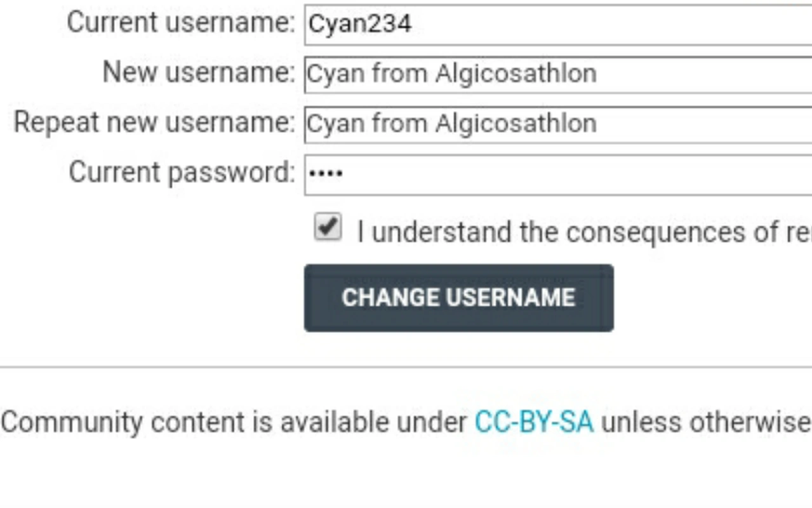Click the 'Current username:' label

(181, 23)
